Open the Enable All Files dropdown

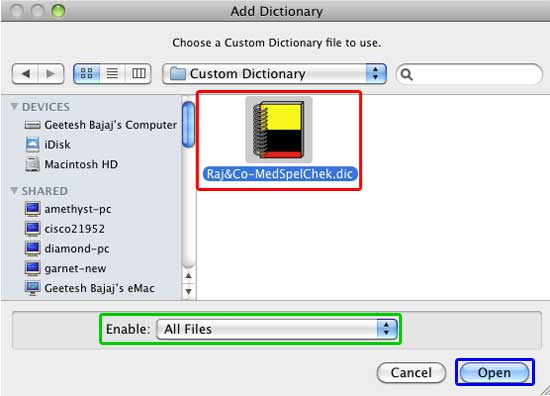[277, 329]
